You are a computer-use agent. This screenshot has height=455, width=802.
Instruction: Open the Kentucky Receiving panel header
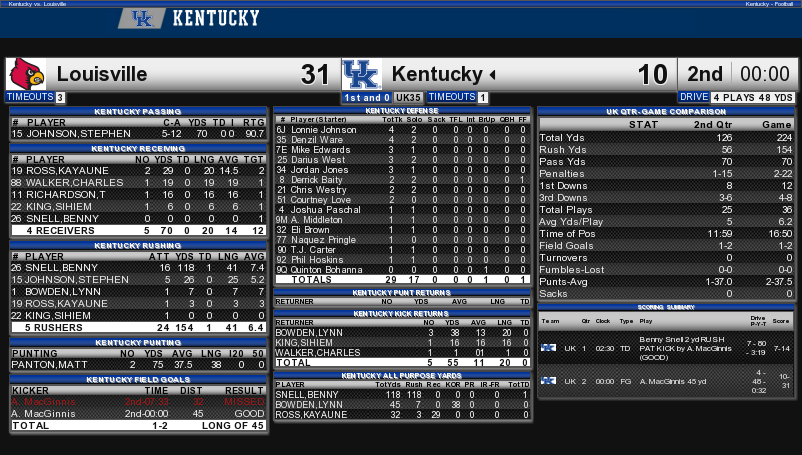point(138,149)
